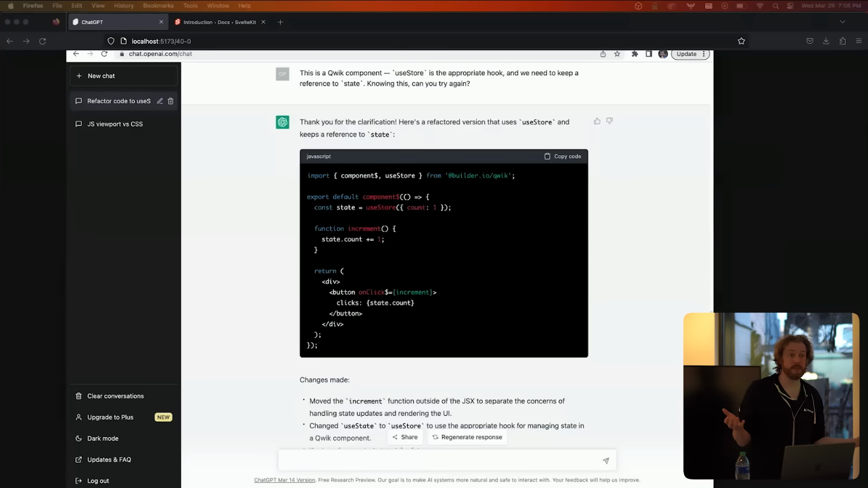Image resolution: width=868 pixels, height=488 pixels.
Task: Open the History menu in menu bar
Action: (x=123, y=5)
